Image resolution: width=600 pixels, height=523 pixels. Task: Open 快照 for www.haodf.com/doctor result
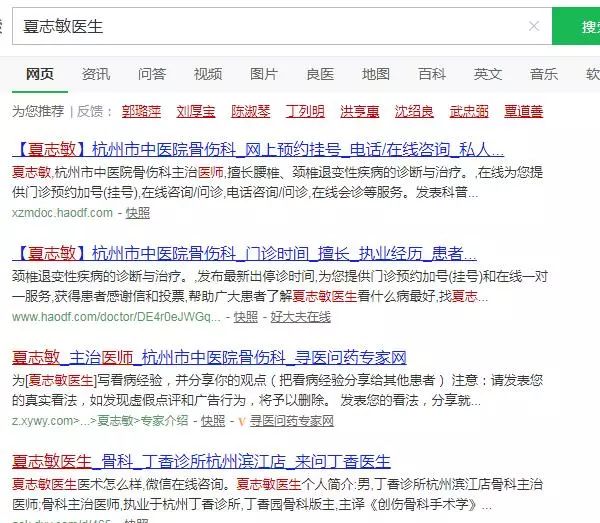(246, 317)
